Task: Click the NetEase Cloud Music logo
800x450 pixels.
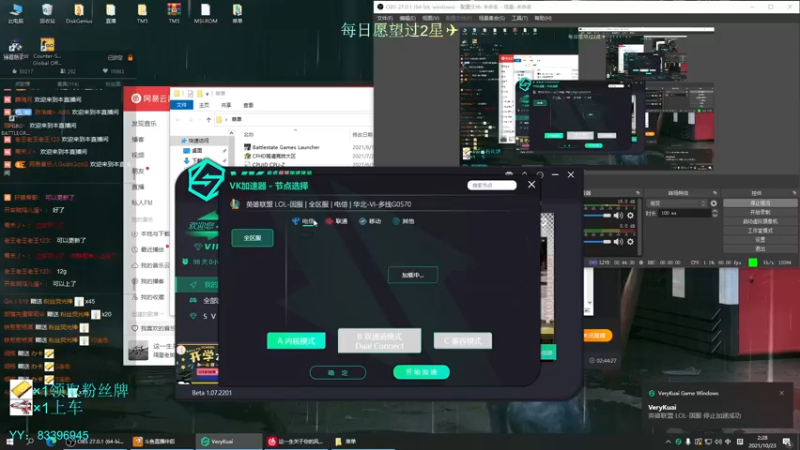Action: pos(136,98)
